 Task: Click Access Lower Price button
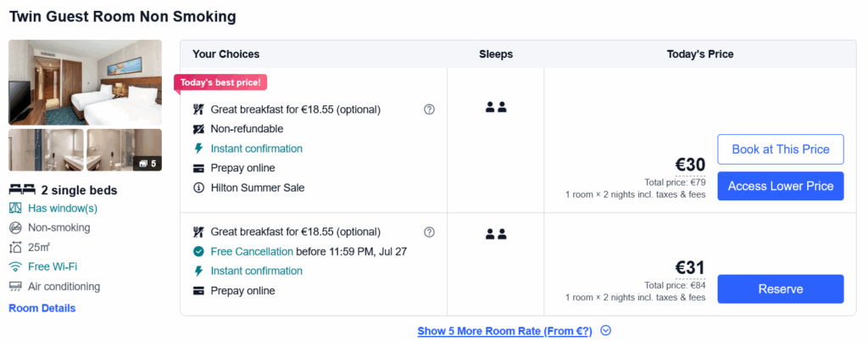point(781,186)
